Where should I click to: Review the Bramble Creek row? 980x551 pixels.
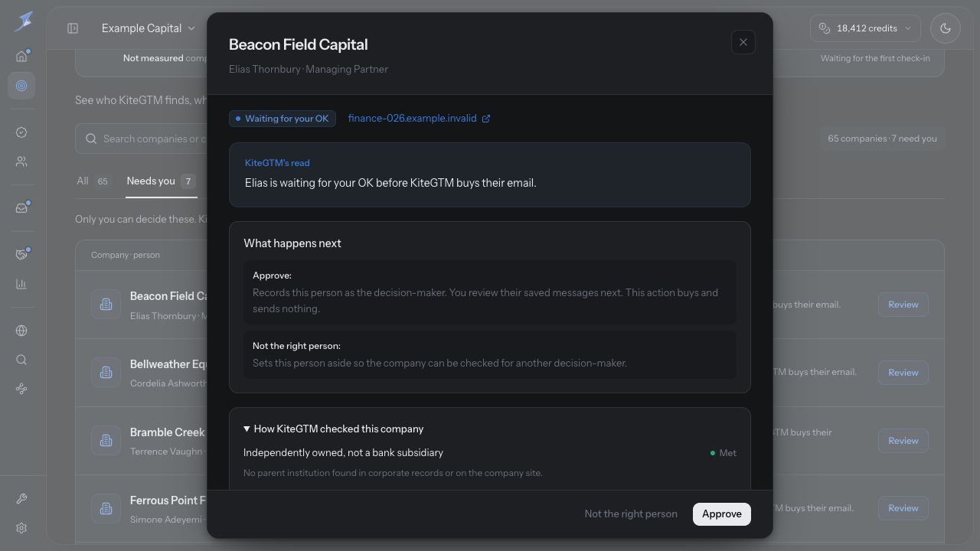[903, 441]
